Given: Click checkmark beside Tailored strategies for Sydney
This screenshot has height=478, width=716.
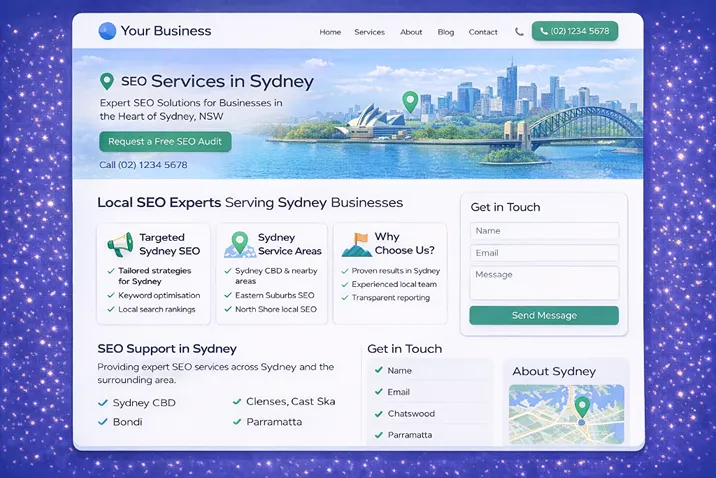Looking at the screenshot, I should [x=111, y=271].
